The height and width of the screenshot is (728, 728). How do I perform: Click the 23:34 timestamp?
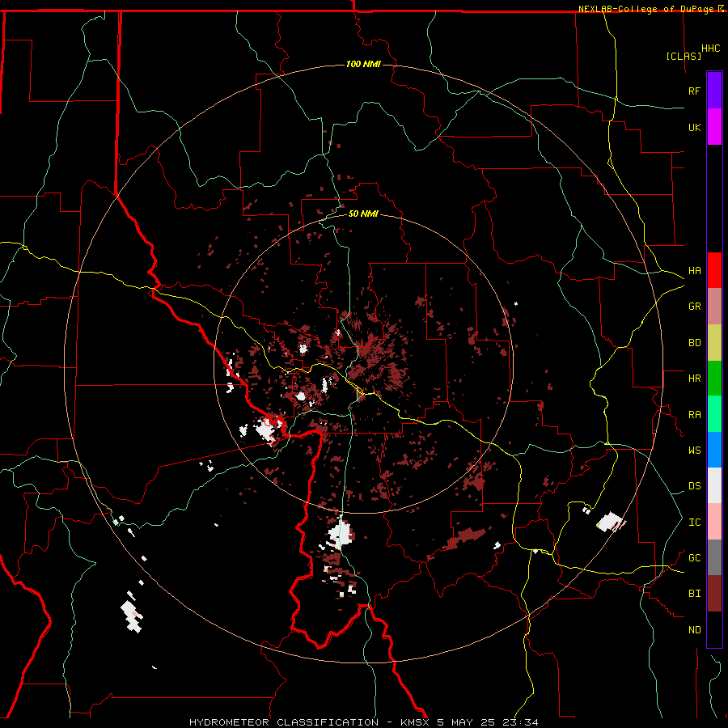[x=519, y=722]
